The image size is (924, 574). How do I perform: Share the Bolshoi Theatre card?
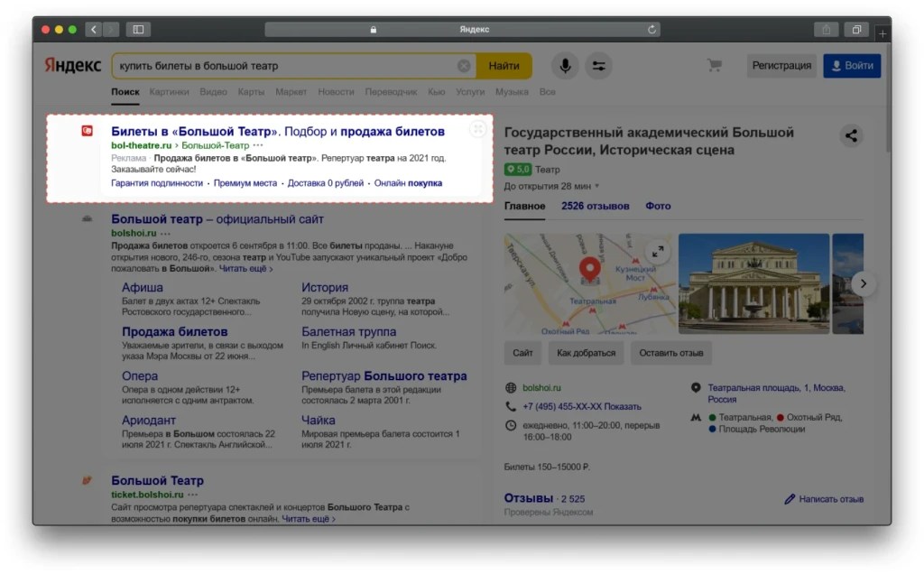coord(851,135)
